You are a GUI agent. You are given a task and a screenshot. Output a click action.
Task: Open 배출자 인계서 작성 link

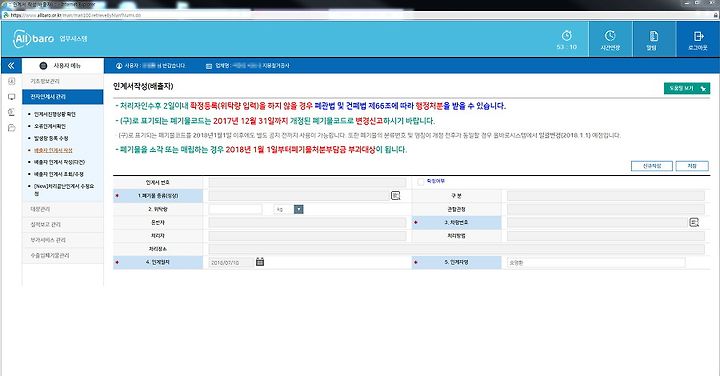point(53,150)
